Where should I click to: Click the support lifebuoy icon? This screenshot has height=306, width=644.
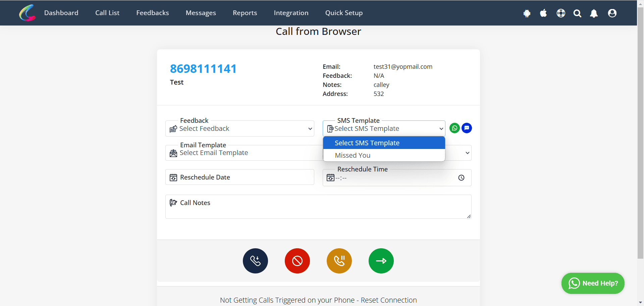point(561,13)
